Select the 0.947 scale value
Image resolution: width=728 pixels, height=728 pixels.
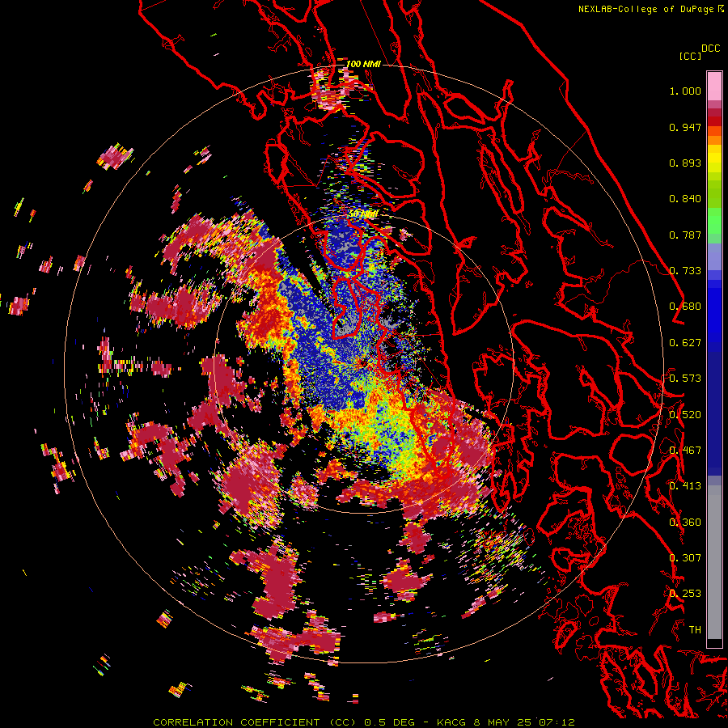point(685,127)
